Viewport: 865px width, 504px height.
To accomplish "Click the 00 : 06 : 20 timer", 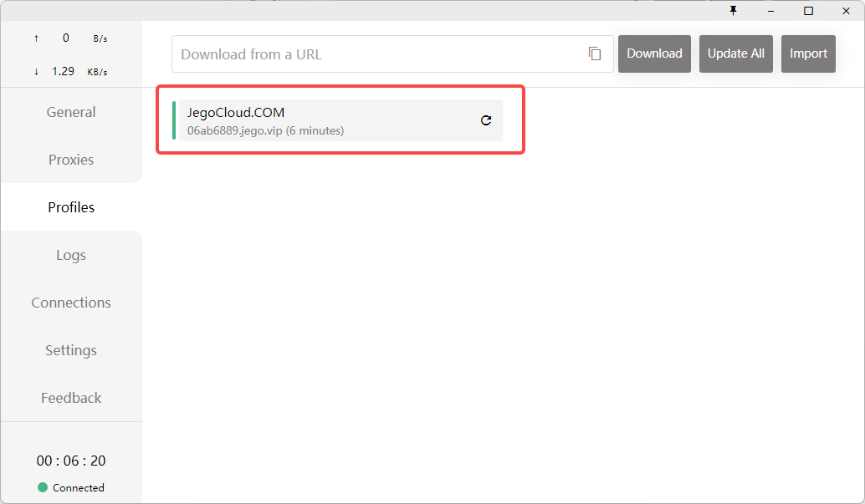I will point(71,461).
